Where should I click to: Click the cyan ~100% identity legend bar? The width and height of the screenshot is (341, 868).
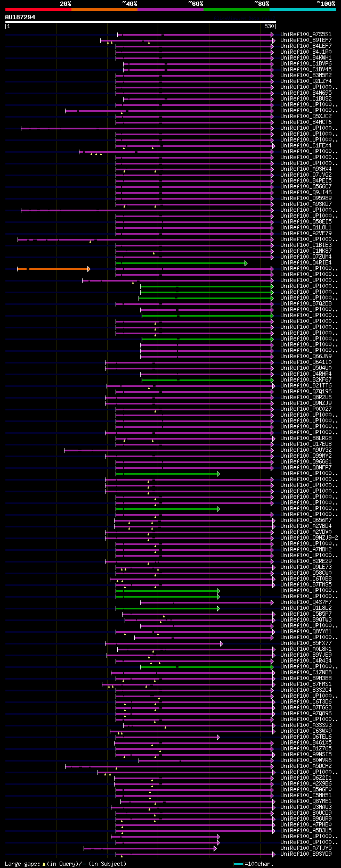pos(303,10)
